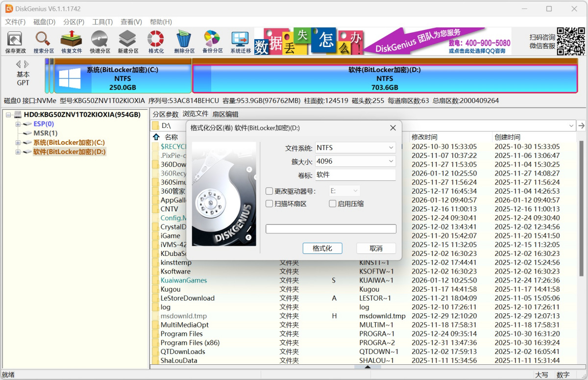Enable the 更改驱动器号 checkbox

[269, 191]
